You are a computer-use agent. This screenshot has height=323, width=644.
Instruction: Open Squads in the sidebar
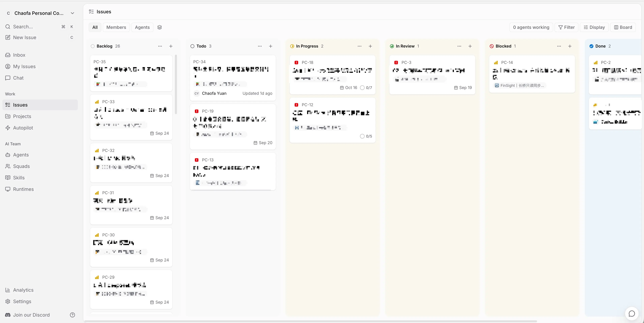point(40,166)
